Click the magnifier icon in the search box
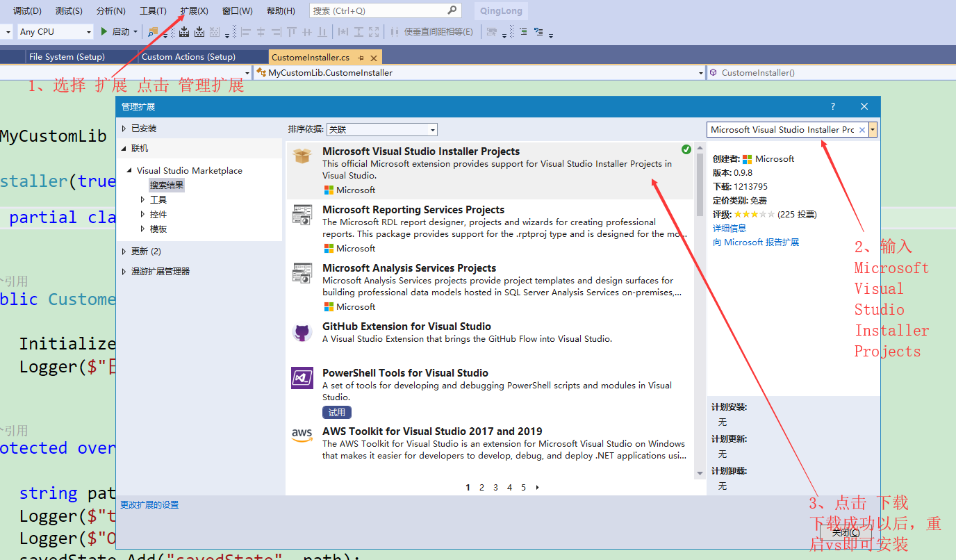Image resolution: width=956 pixels, height=560 pixels. click(452, 10)
